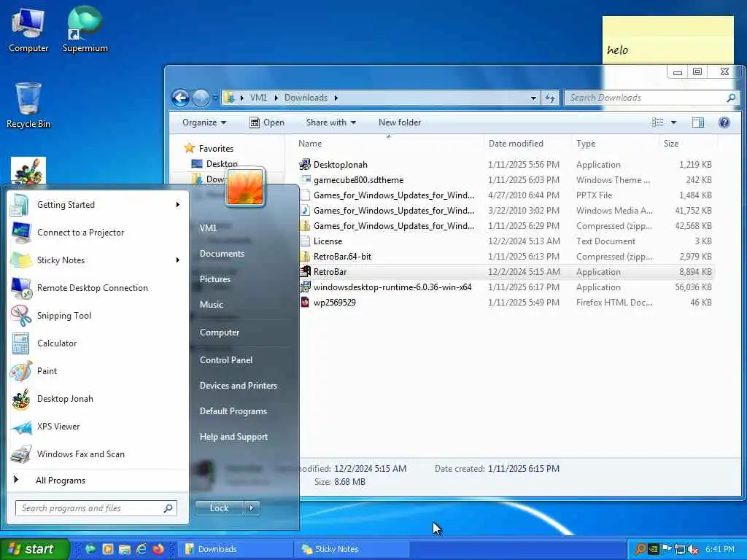Viewport: 747px width, 560px height.
Task: Click the New folder button
Action: tap(400, 122)
